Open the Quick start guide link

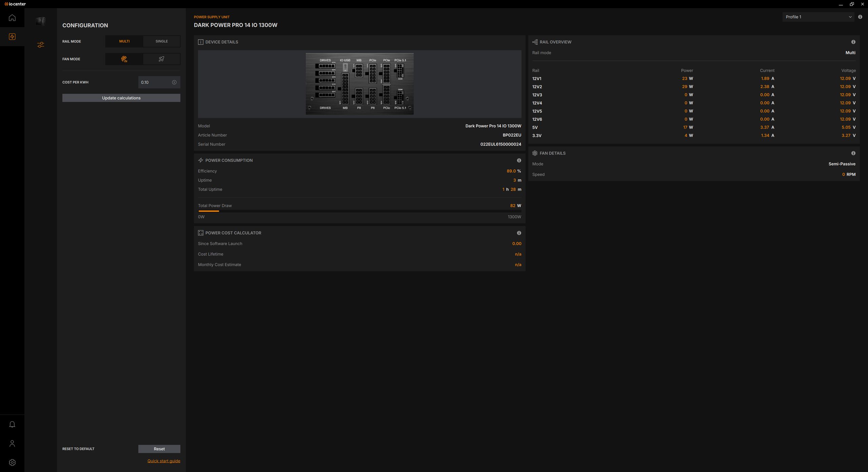click(x=164, y=461)
